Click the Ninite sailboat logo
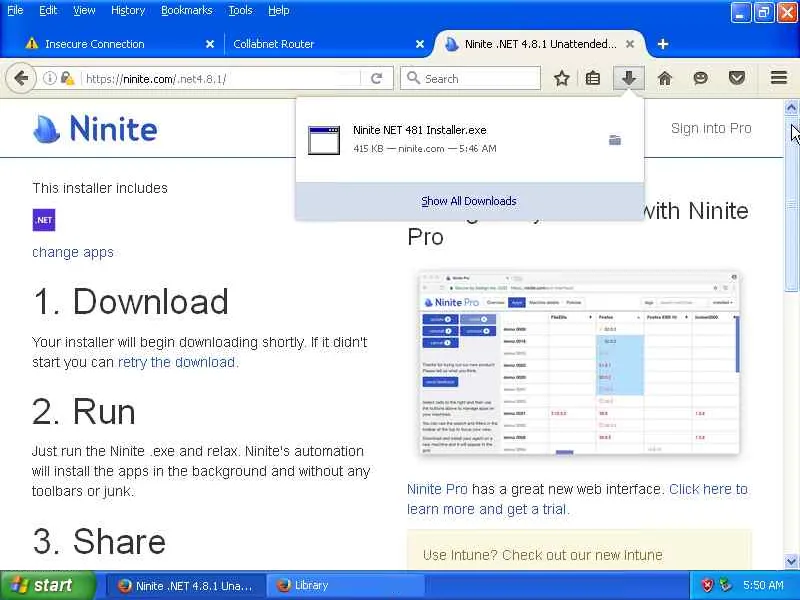 [46, 129]
